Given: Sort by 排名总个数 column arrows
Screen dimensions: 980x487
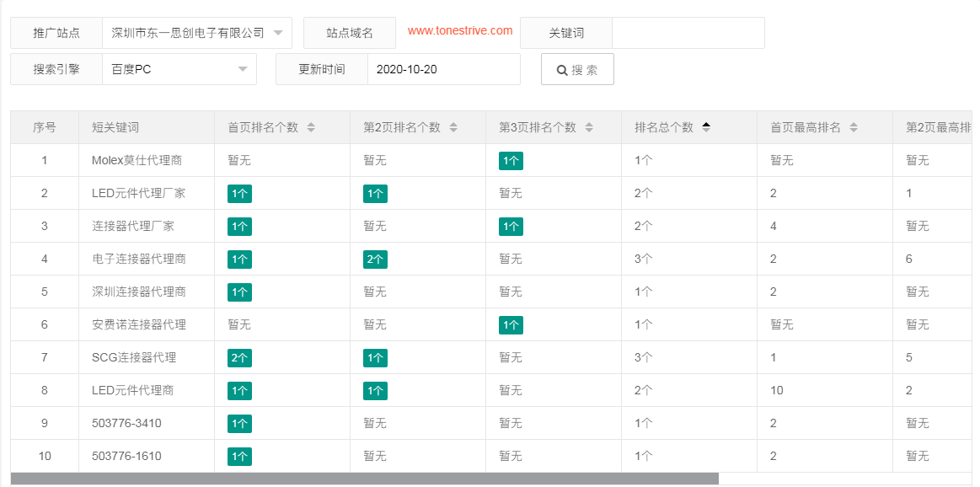Looking at the screenshot, I should pos(706,127).
